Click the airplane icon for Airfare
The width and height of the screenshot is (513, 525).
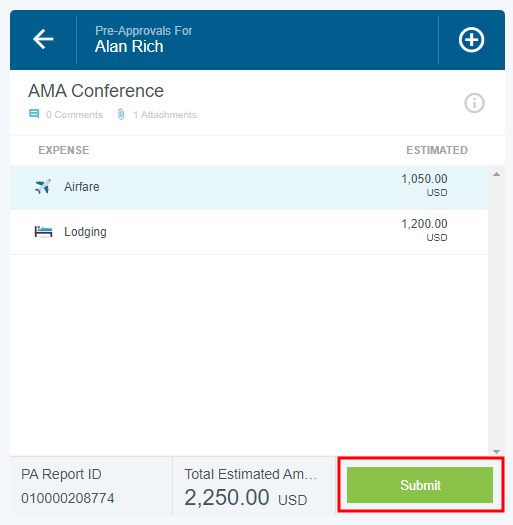coord(43,187)
